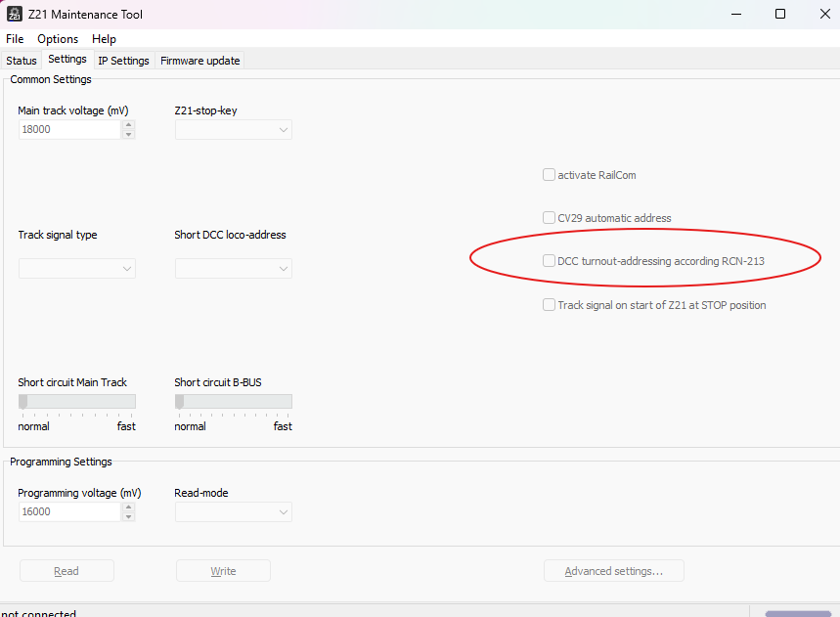Maximize the Z21 Maintenance Tool window
The width and height of the screenshot is (840, 617).
[780, 15]
